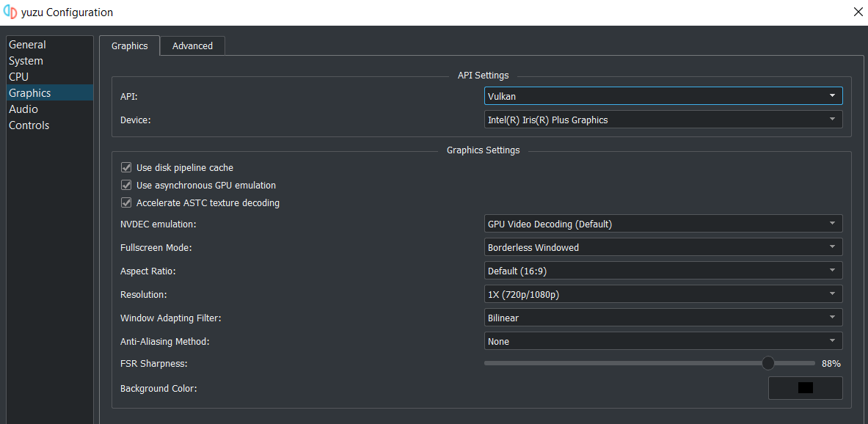
Task: Expand the Anti-Aliasing Method dropdown
Action: coord(663,341)
